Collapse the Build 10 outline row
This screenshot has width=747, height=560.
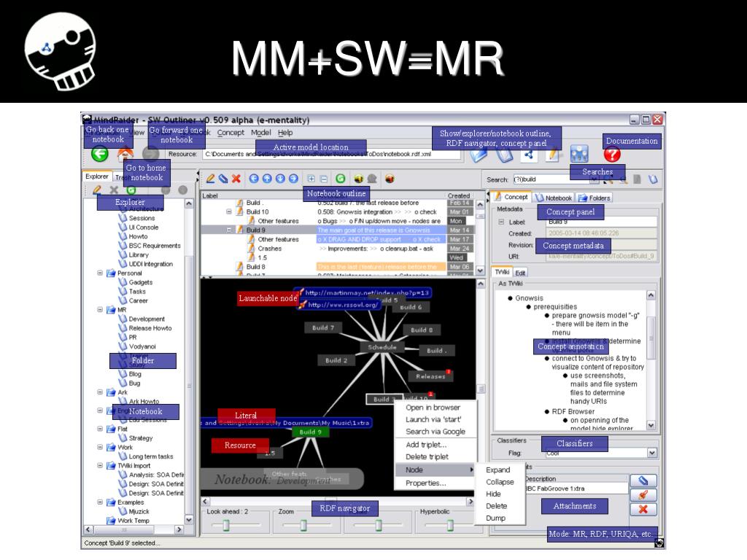tap(228, 211)
